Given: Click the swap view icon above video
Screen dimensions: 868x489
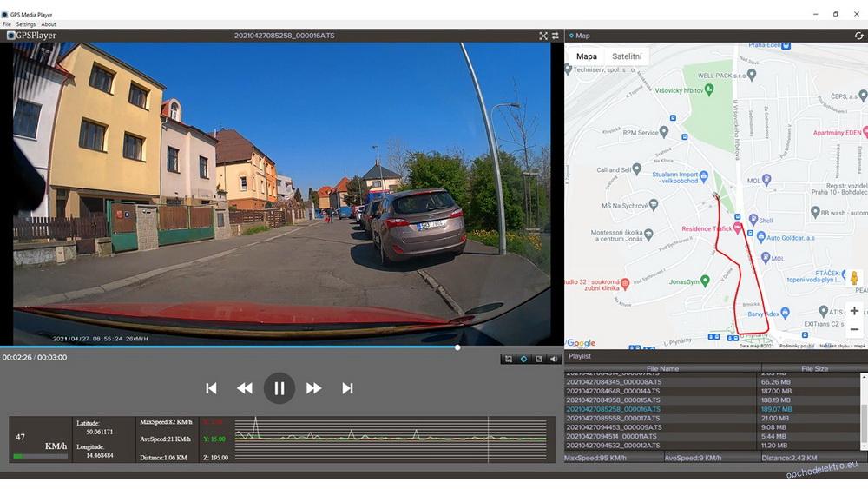Looking at the screenshot, I should coord(556,36).
